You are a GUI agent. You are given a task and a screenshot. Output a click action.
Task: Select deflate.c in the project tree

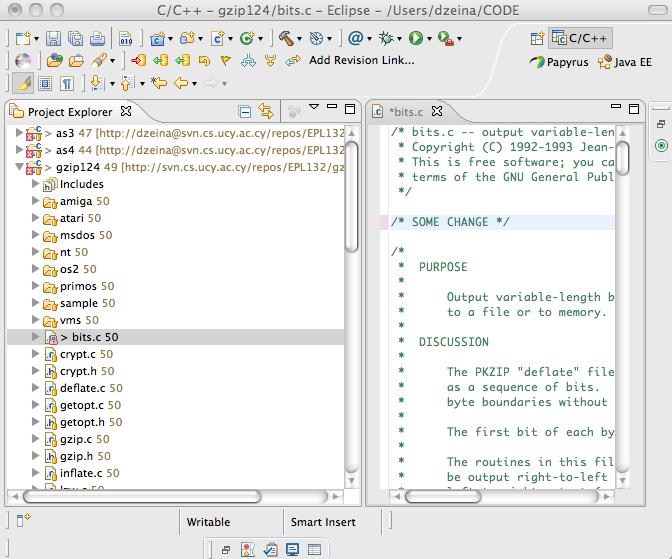(x=84, y=388)
